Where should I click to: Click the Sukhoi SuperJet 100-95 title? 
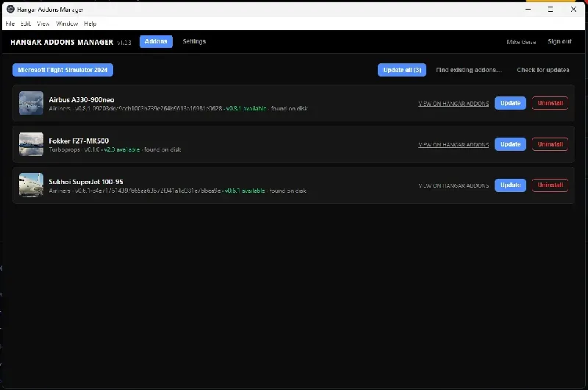click(86, 182)
